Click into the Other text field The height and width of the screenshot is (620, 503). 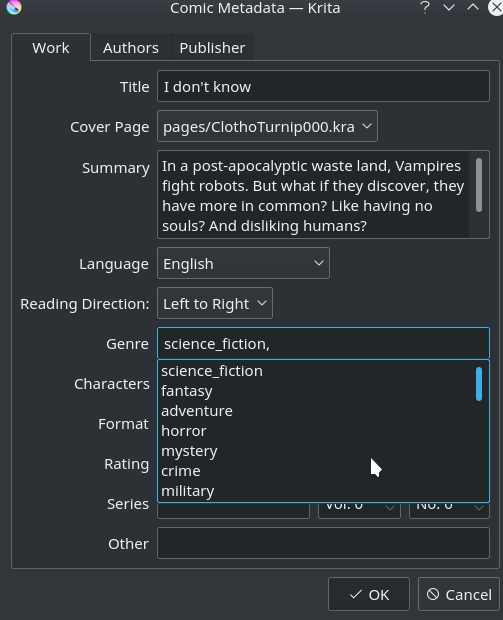click(x=323, y=543)
